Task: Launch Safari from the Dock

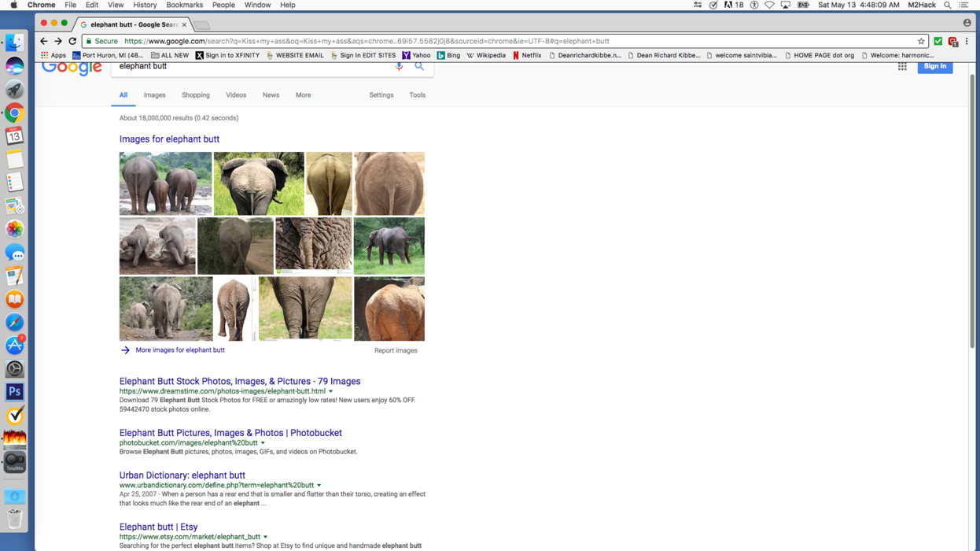Action: pos(15,323)
